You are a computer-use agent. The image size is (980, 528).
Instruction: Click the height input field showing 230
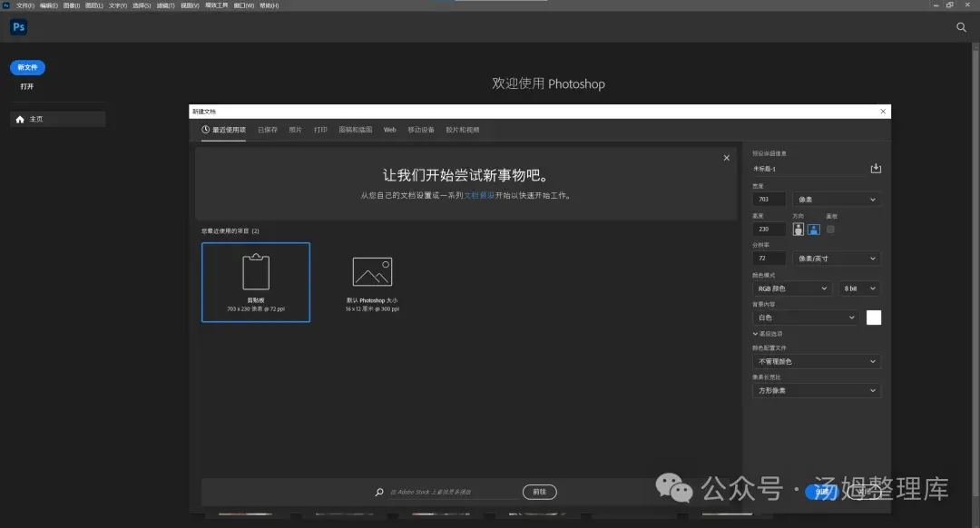tap(769, 230)
